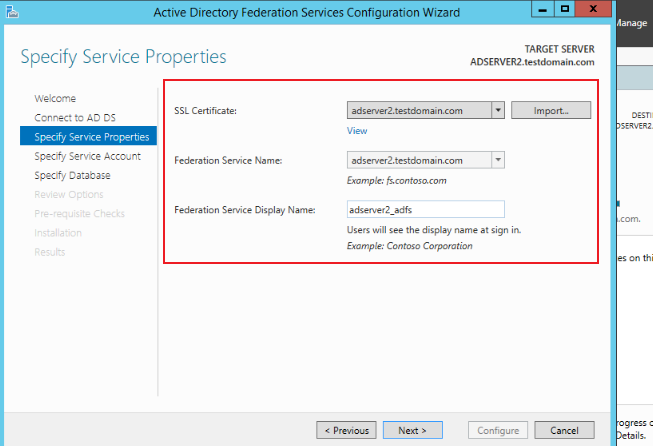Image resolution: width=653 pixels, height=446 pixels.
Task: Click the Federation Service Display Name: label
Action: 245,210
